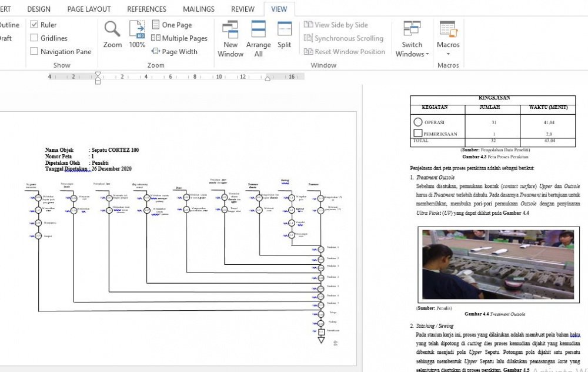588x372 pixels.
Task: Click the '43,04' total cell
Action: tap(550, 141)
